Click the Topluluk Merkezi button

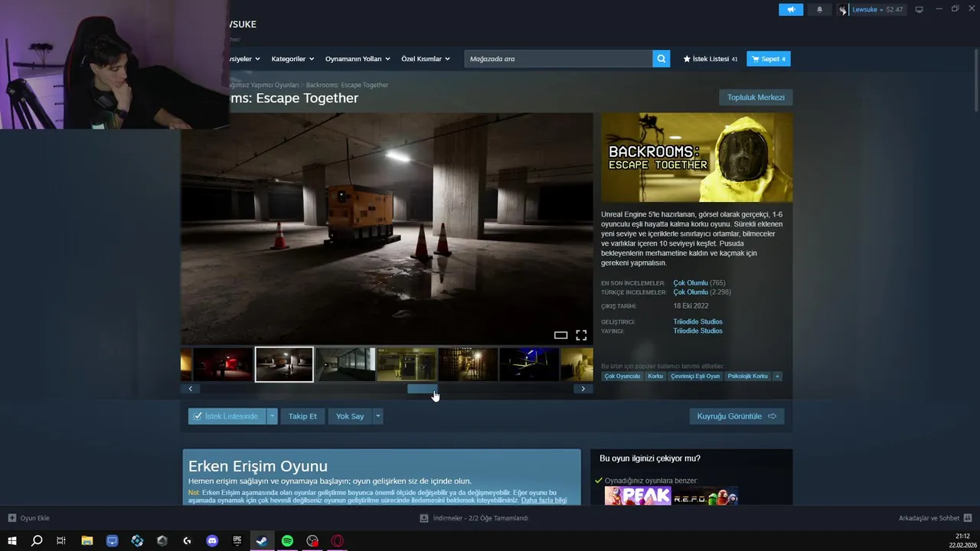point(756,97)
